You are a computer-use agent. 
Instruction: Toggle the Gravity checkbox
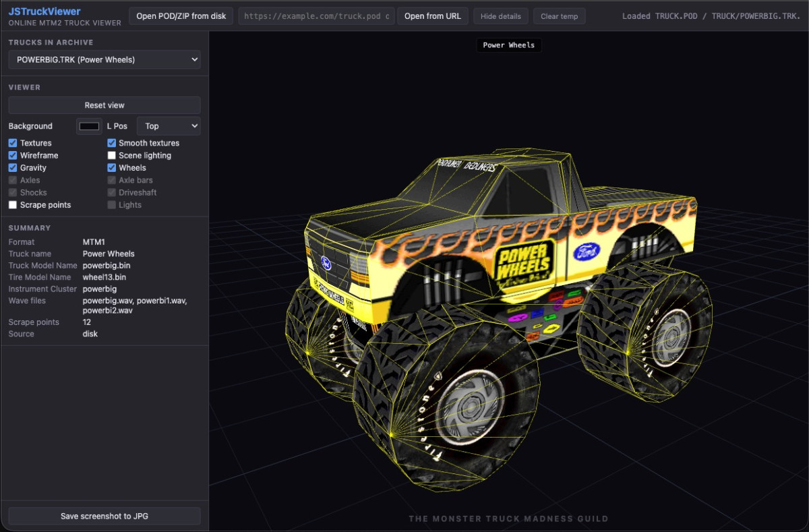(x=13, y=167)
